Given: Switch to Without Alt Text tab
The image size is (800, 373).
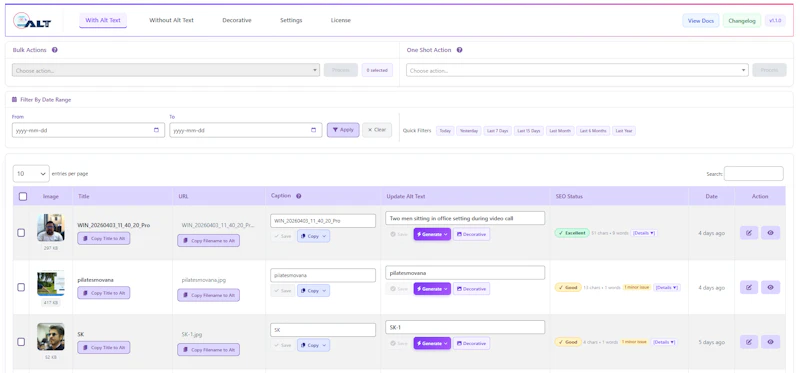Looking at the screenshot, I should tap(171, 20).
